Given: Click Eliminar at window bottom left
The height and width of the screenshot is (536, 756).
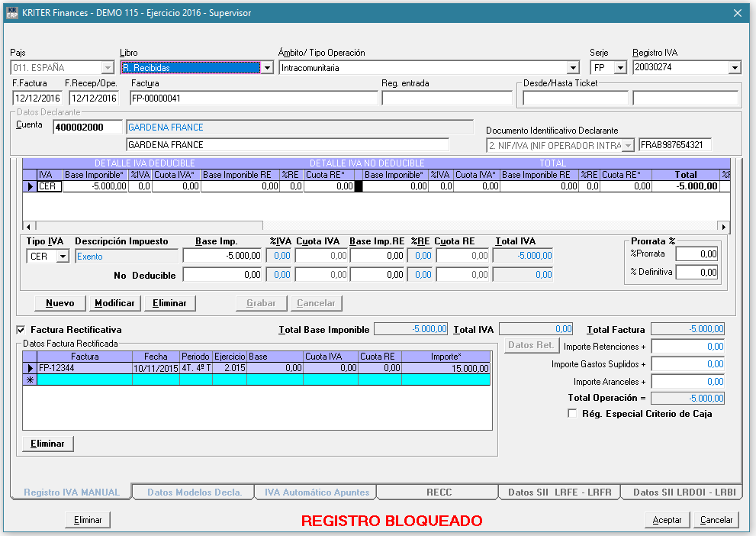Looking at the screenshot, I should coord(88,520).
